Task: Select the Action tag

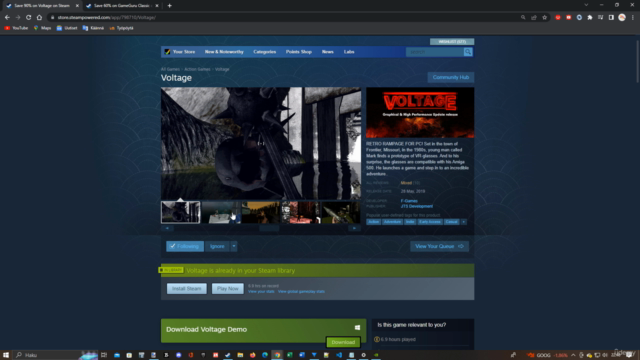Action: 373,222
